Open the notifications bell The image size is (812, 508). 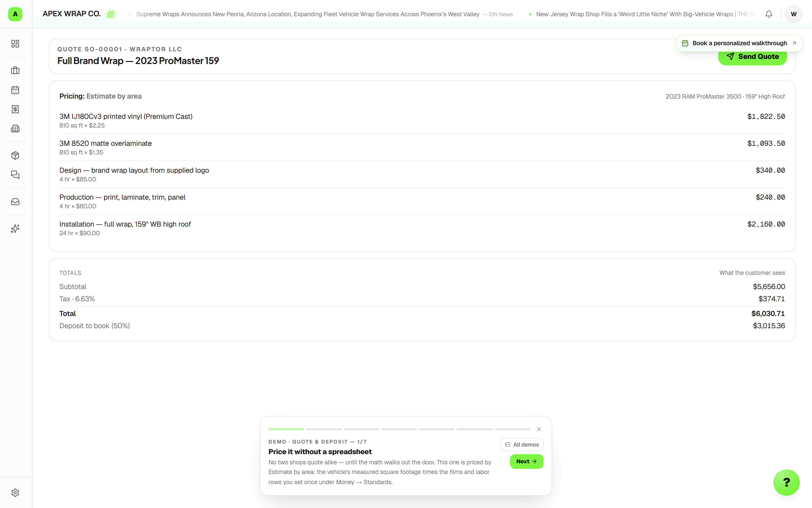(769, 14)
